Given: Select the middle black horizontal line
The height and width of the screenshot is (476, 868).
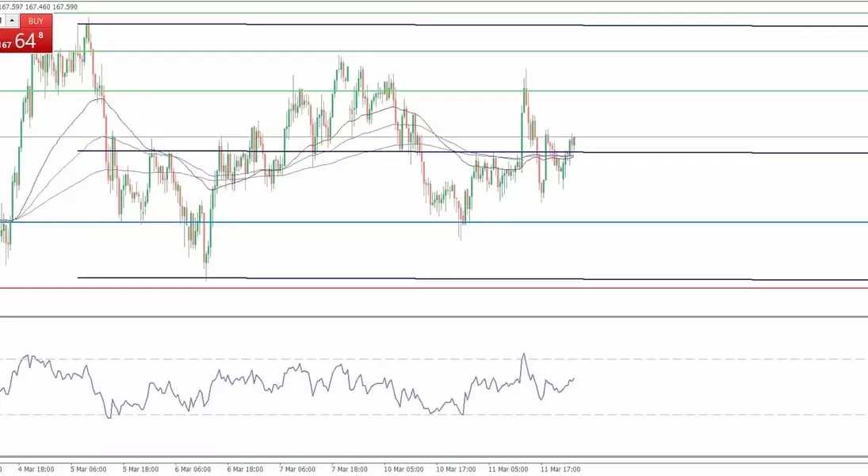Looking at the screenshot, I should tap(674, 152).
